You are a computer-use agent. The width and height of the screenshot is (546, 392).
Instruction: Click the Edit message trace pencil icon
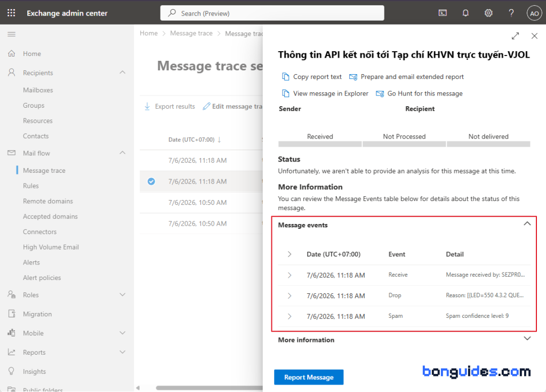pyautogui.click(x=206, y=106)
